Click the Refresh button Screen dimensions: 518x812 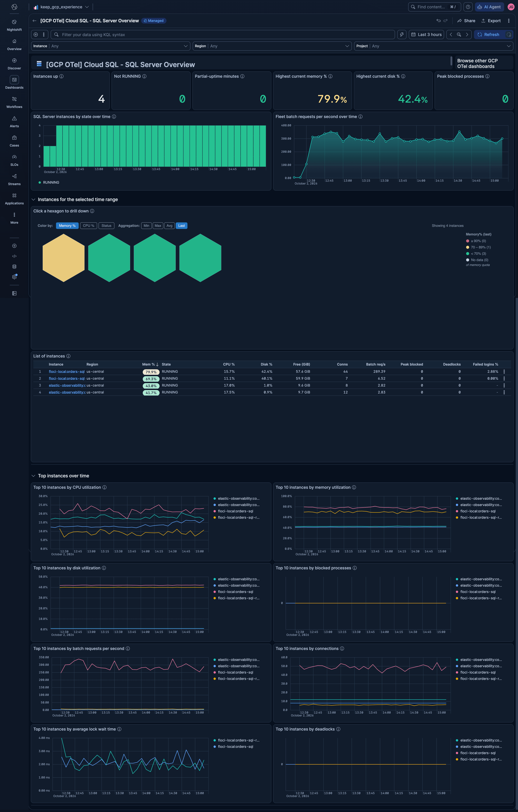488,34
